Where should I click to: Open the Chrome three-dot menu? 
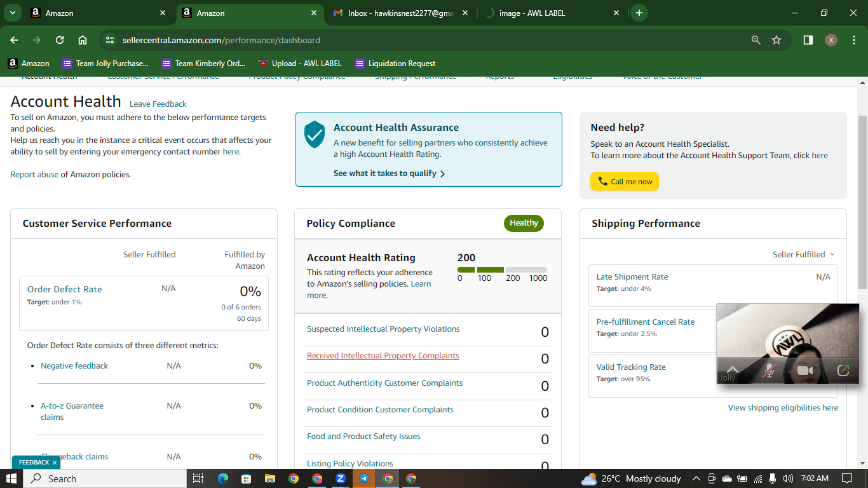tap(853, 40)
